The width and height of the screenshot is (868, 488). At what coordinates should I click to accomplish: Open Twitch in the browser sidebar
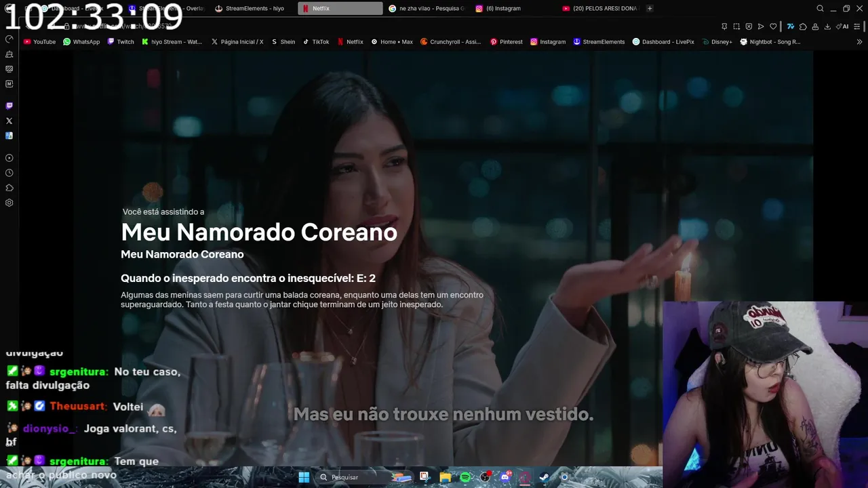[x=9, y=106]
